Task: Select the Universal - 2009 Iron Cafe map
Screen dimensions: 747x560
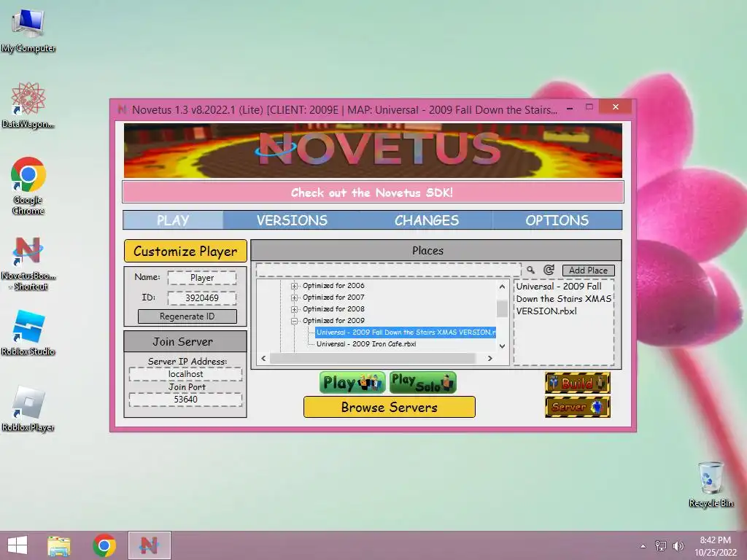Action: click(x=366, y=344)
